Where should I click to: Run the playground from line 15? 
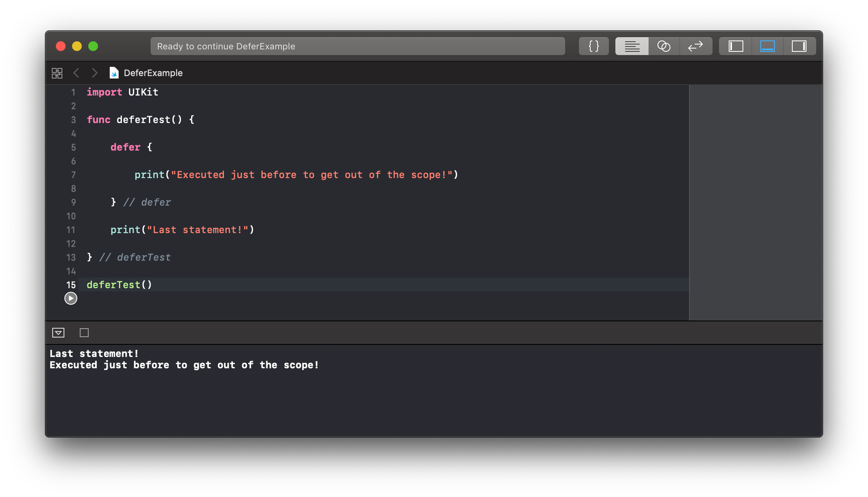point(70,298)
